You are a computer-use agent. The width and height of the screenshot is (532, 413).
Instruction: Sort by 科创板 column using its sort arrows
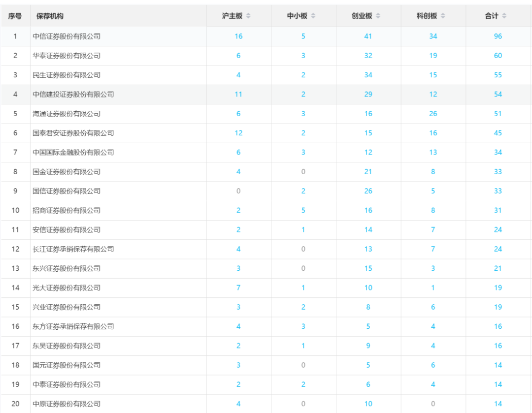(443, 16)
